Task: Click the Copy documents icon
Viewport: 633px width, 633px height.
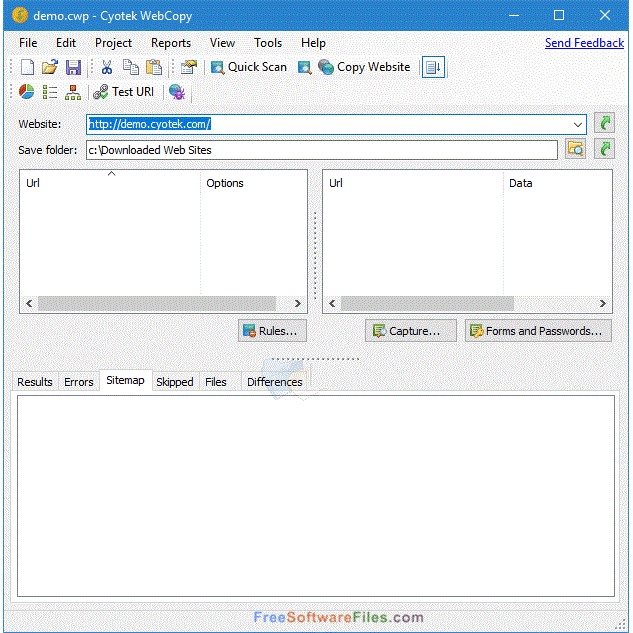Action: 130,67
